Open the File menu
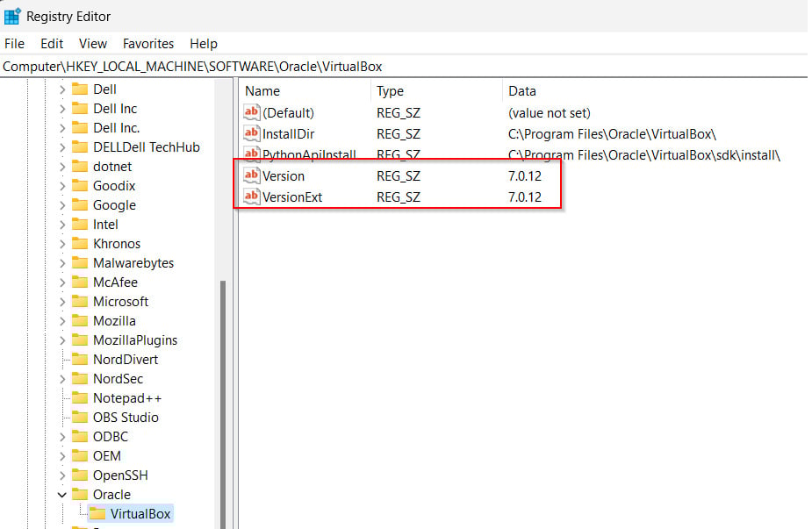The height and width of the screenshot is (529, 812). [x=15, y=44]
